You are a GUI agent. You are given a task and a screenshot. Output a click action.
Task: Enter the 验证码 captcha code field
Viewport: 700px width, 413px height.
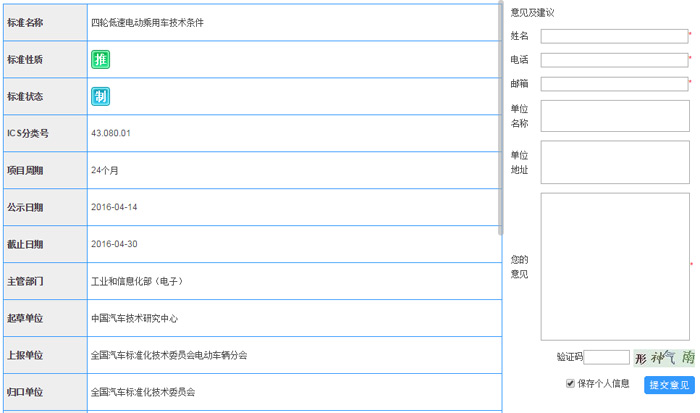click(606, 357)
